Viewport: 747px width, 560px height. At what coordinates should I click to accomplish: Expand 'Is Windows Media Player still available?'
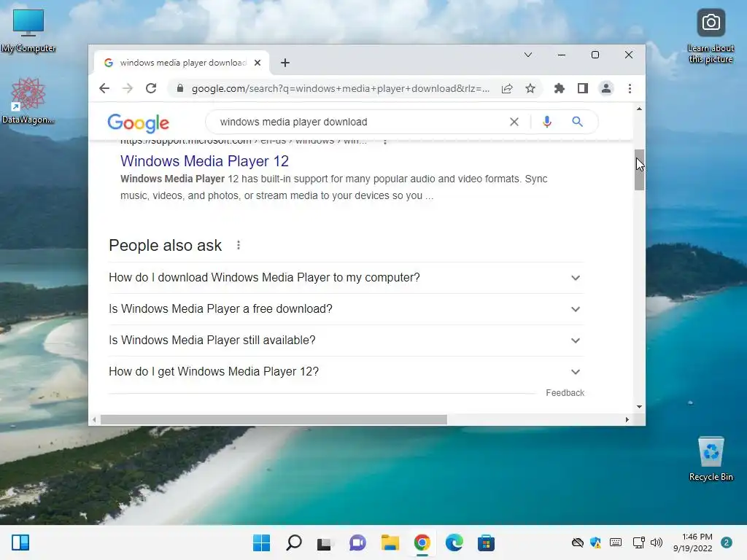coord(346,341)
